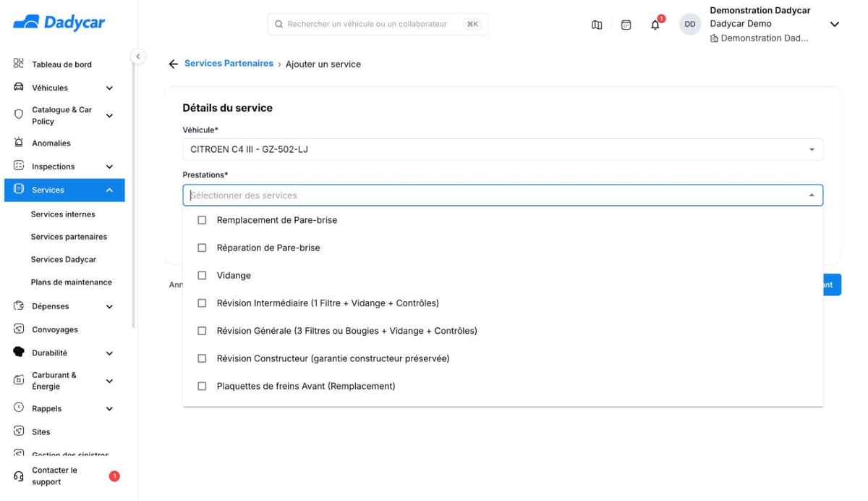Select the Révision Intermédiaire checkbox
The height and width of the screenshot is (501, 868).
[202, 303]
